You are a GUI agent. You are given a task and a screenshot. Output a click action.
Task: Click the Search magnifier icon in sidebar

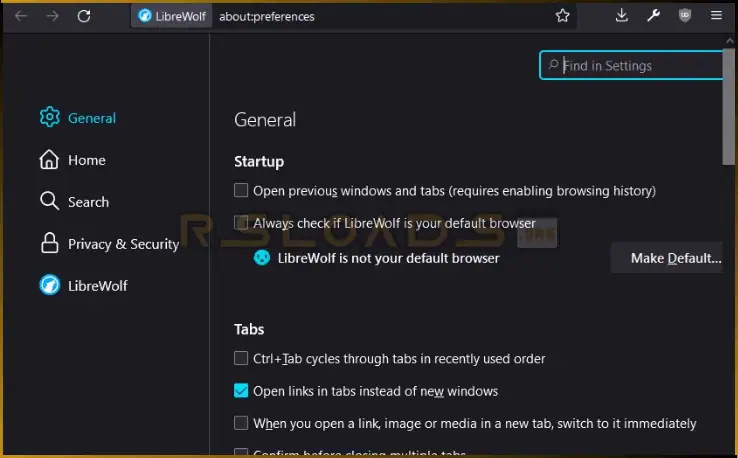tap(49, 201)
